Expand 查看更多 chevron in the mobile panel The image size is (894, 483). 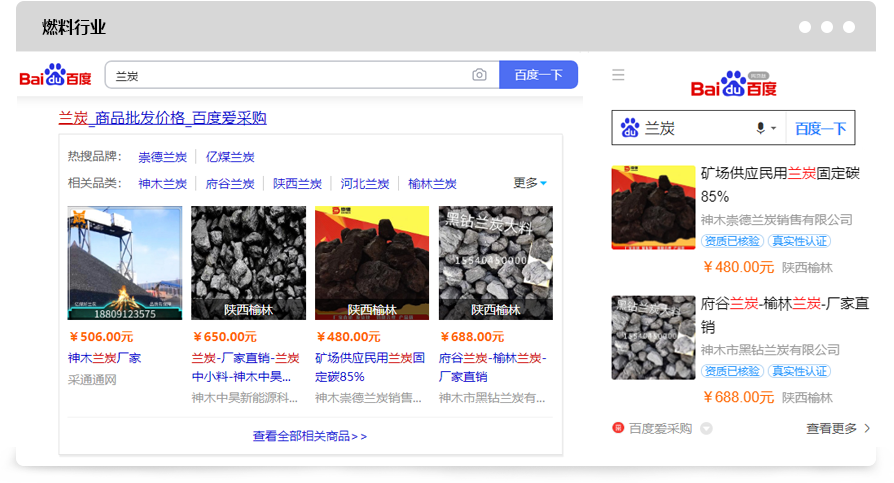[866, 428]
